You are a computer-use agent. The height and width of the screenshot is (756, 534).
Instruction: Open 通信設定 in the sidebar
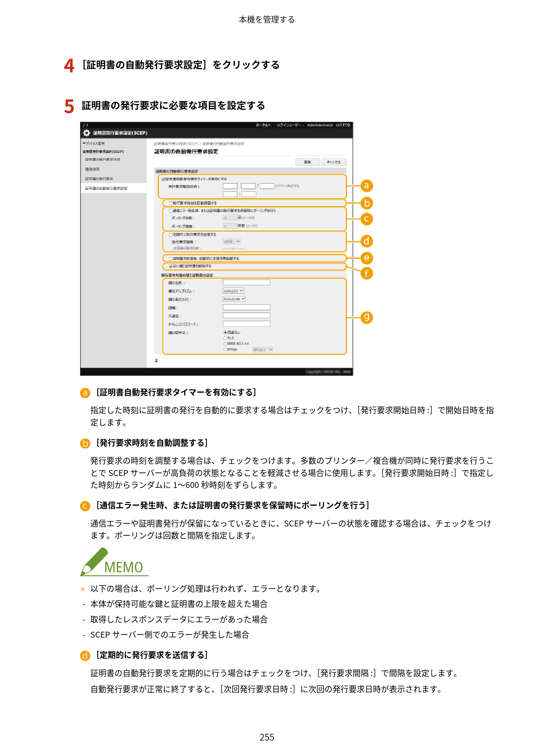[92, 169]
